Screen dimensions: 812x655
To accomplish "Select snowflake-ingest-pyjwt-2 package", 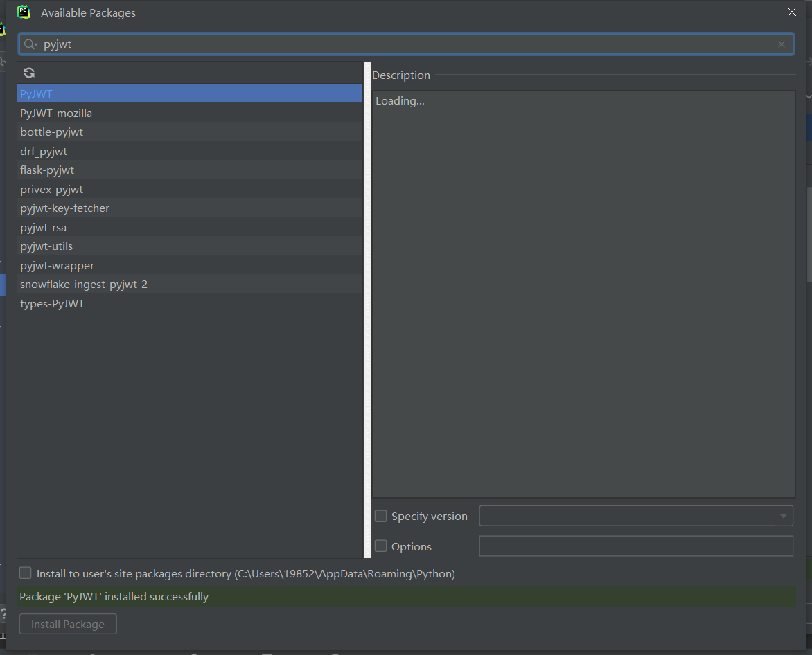I will (190, 285).
